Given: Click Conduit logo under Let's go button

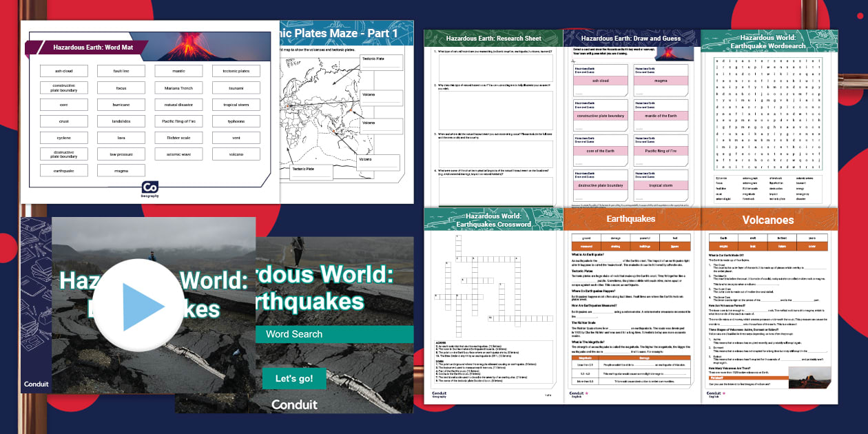Looking at the screenshot, I should [x=294, y=404].
